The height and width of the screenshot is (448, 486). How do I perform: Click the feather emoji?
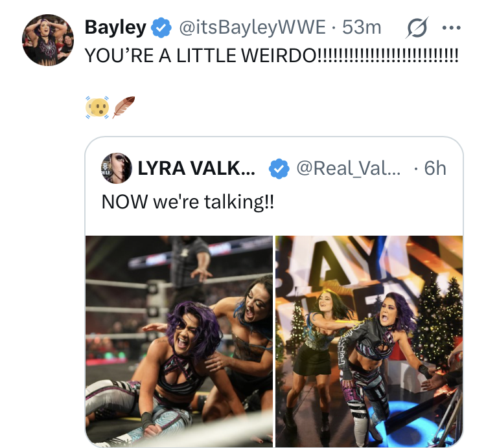click(x=123, y=107)
